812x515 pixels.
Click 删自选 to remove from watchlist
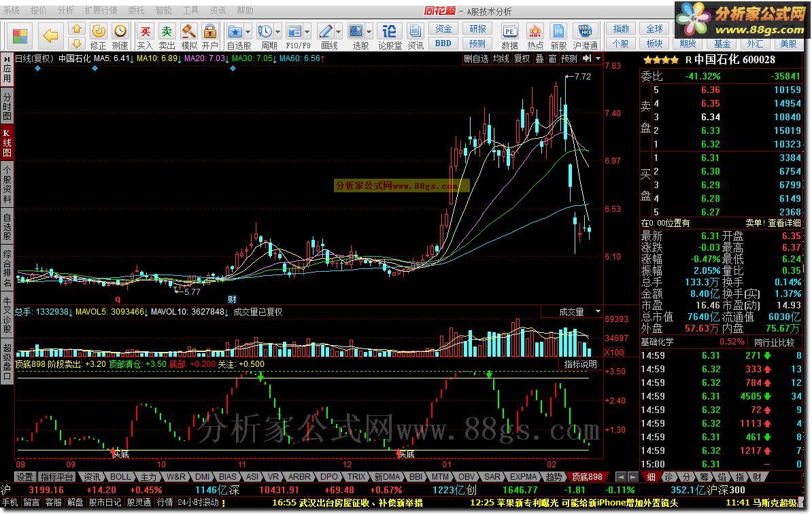click(x=477, y=59)
